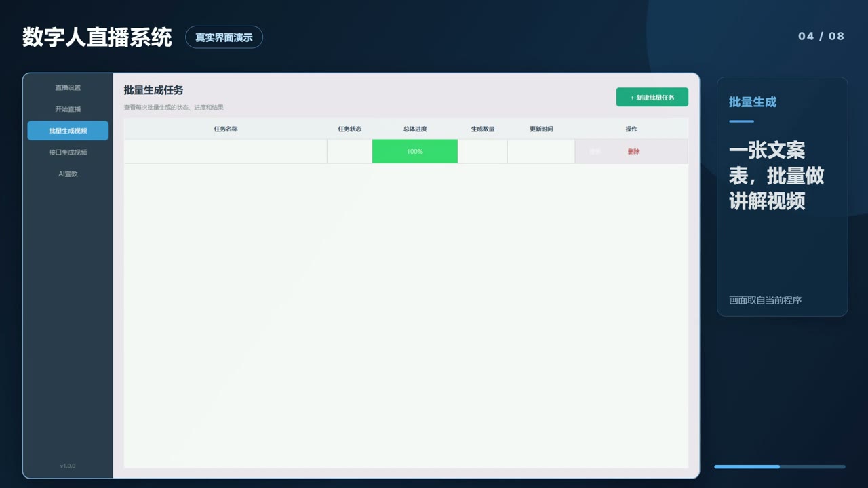Select the 批量生成视频 sidebar tab
Screen dimensions: 868x488
click(x=68, y=131)
